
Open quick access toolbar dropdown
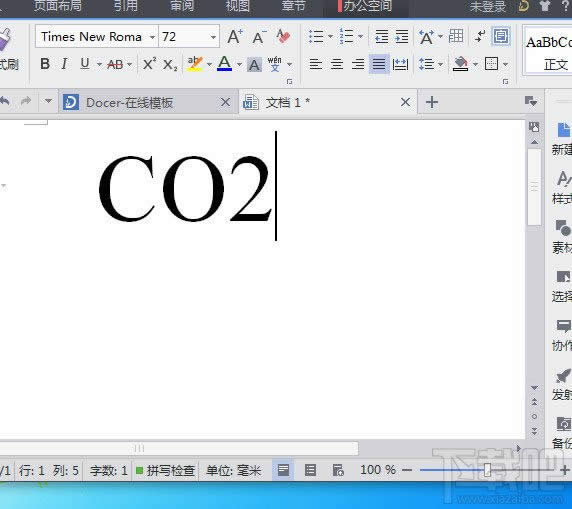[48, 101]
